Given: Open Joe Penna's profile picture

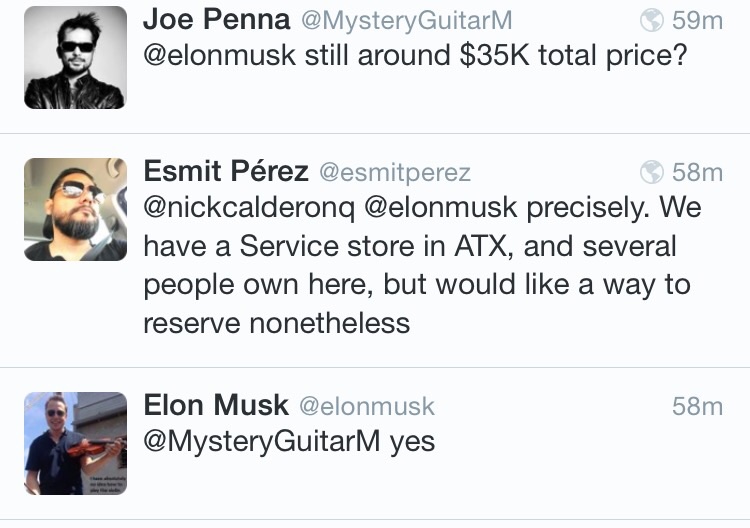Looking at the screenshot, I should point(75,57).
